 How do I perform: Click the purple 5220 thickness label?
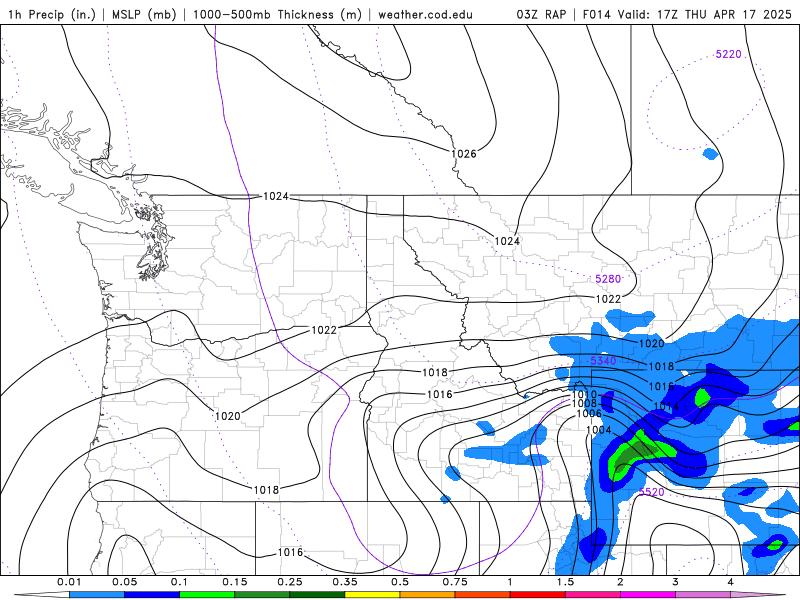pyautogui.click(x=729, y=54)
